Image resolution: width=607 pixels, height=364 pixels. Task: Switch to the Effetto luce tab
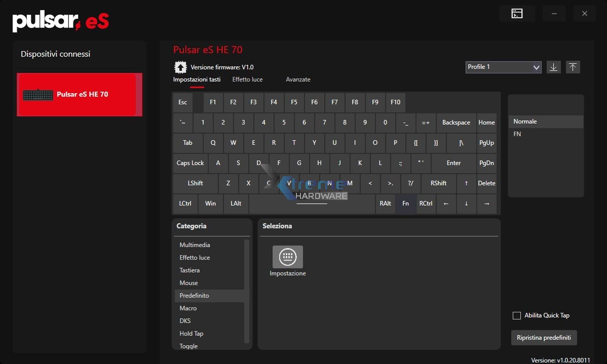pos(247,79)
